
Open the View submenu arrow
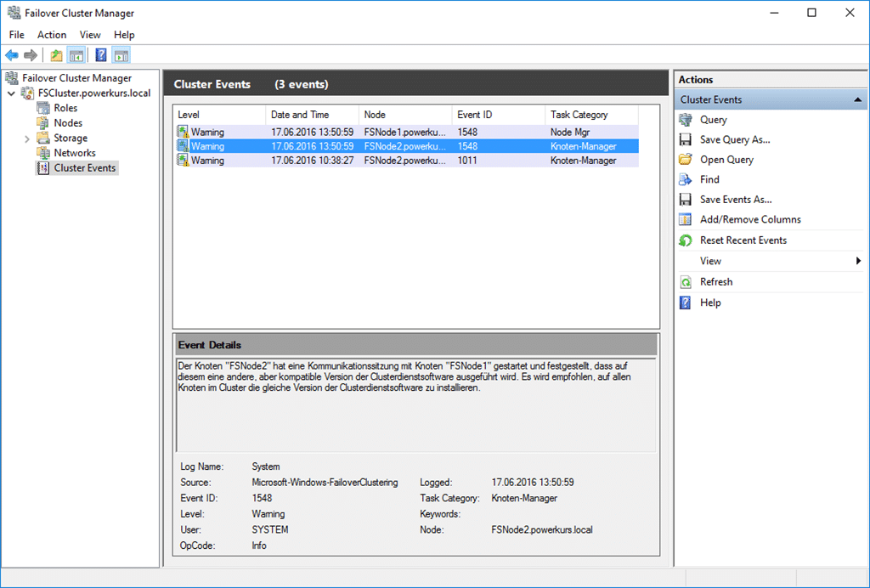click(858, 261)
